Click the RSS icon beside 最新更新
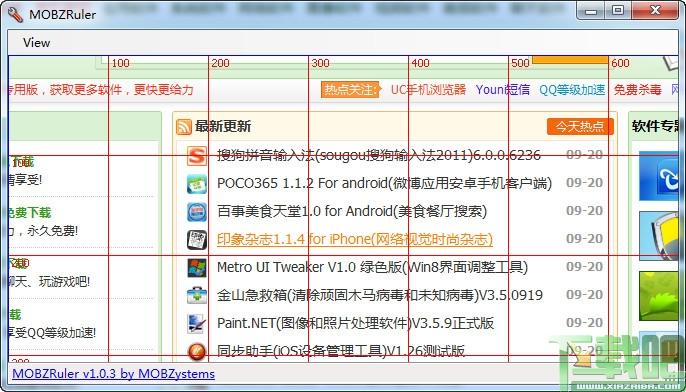The width and height of the screenshot is (686, 392). point(184,127)
